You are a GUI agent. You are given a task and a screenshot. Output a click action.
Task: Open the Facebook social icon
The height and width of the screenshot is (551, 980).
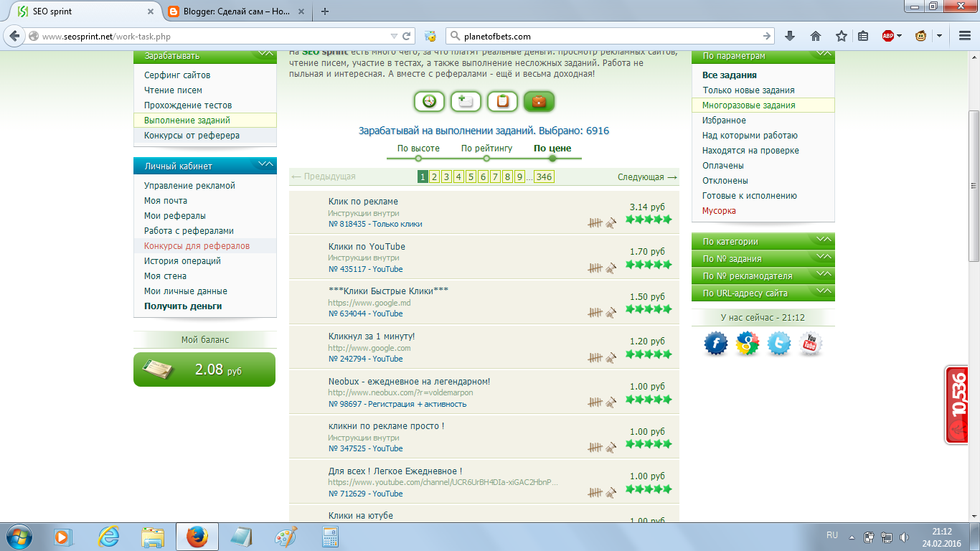[x=716, y=344]
